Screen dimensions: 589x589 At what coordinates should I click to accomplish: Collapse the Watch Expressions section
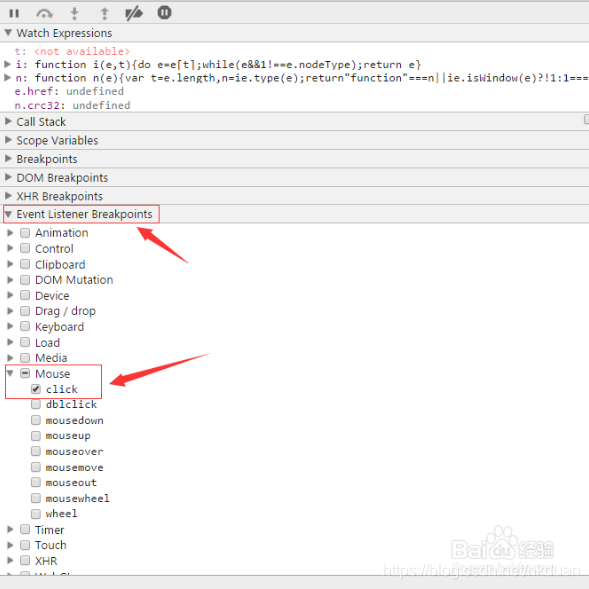tap(8, 33)
